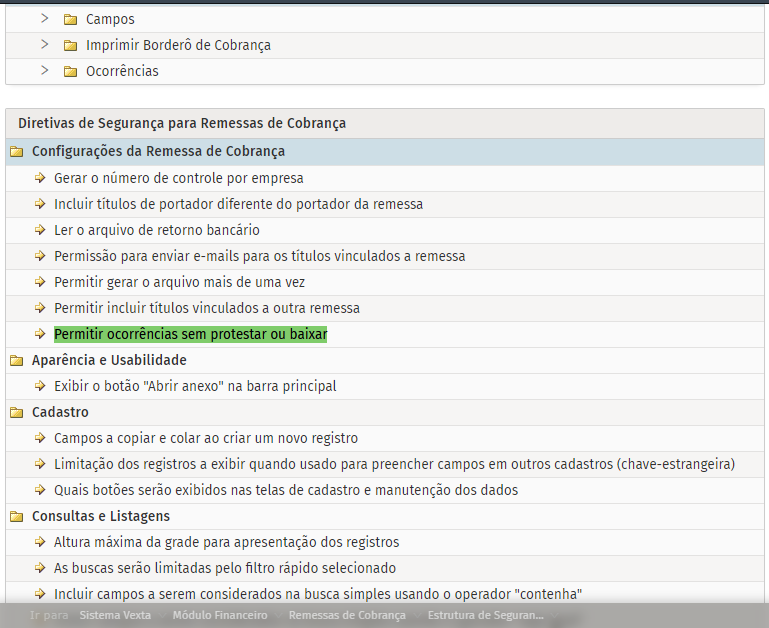Open highlighted Permitir ocorrências sem protestar ou baixar
This screenshot has width=769, height=628.
(190, 334)
